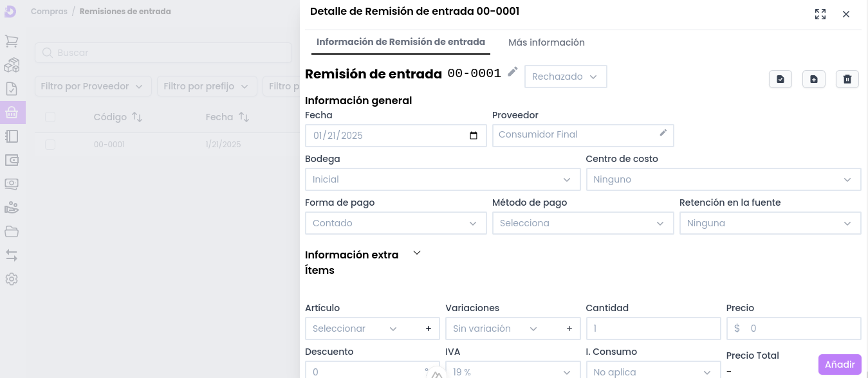Open the shopping cart sidebar icon

(x=12, y=41)
